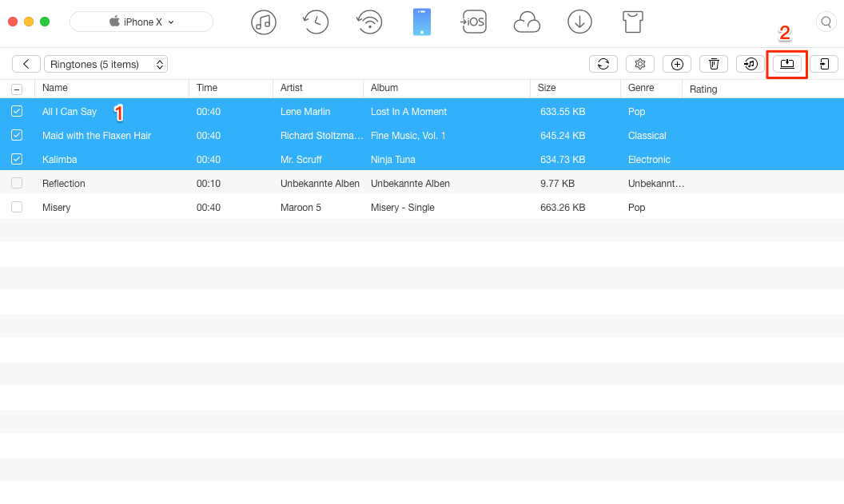844x504 pixels.
Task: Click artist Lene Marlin
Action: tap(305, 112)
